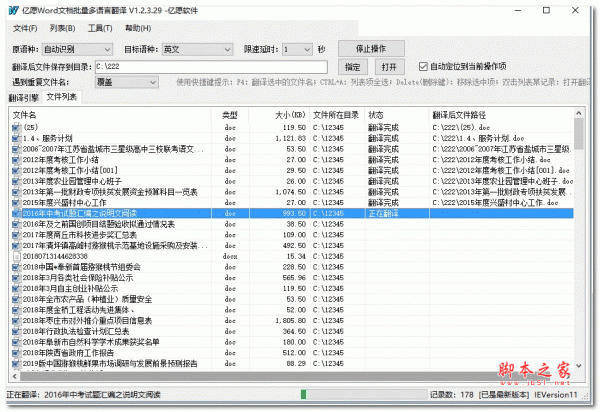This screenshot has width=600, height=412.
Task: Toggle 自动定位到当前操作项 checkbox
Action: click(423, 67)
